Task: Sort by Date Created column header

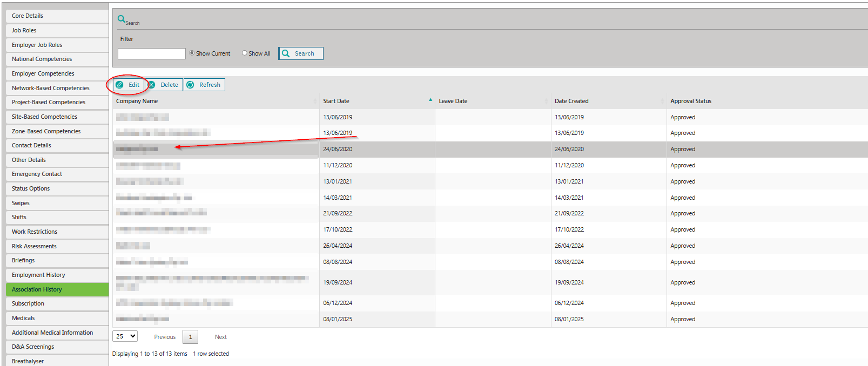Action: 571,101
